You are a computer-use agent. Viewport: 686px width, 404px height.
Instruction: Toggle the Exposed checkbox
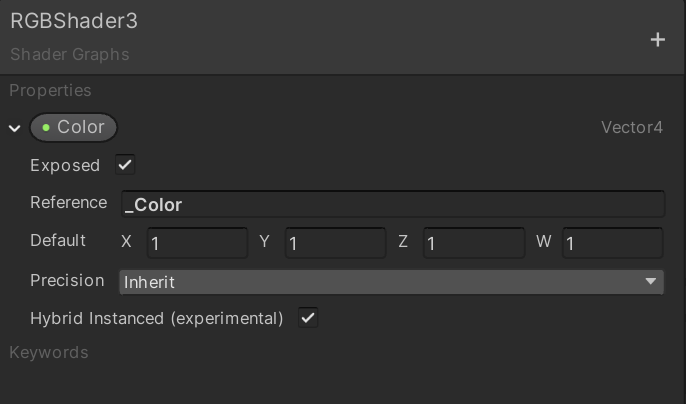click(x=125, y=165)
